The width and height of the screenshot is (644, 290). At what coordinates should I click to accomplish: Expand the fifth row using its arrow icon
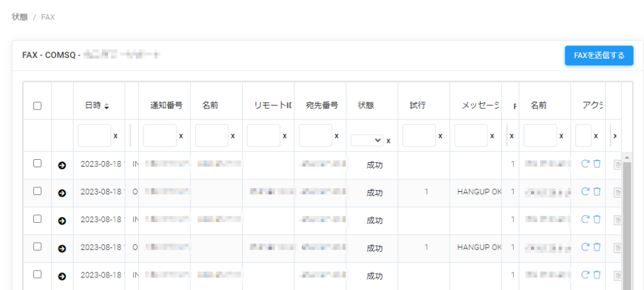[x=62, y=276]
